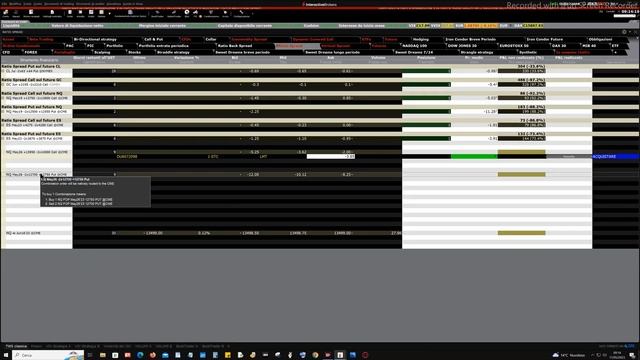Sort by the Ask column header
Image resolution: width=640 pixels, height=360 pixels.
tap(331, 58)
